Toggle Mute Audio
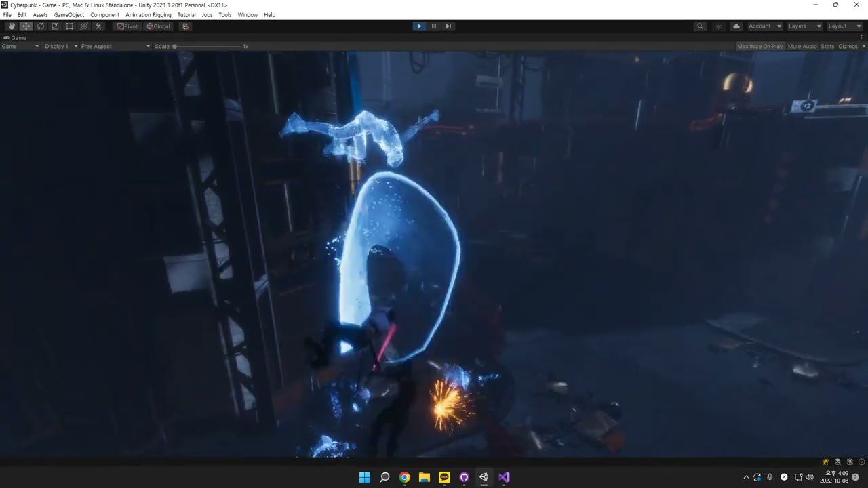 pos(802,46)
